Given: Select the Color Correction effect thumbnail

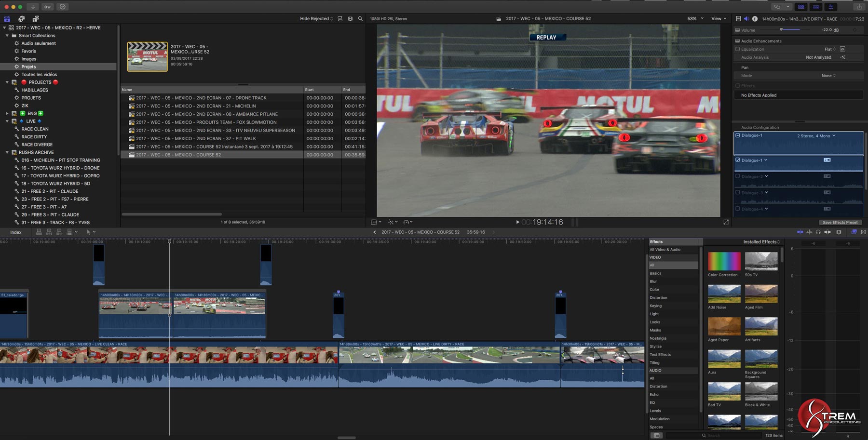Looking at the screenshot, I should (724, 261).
